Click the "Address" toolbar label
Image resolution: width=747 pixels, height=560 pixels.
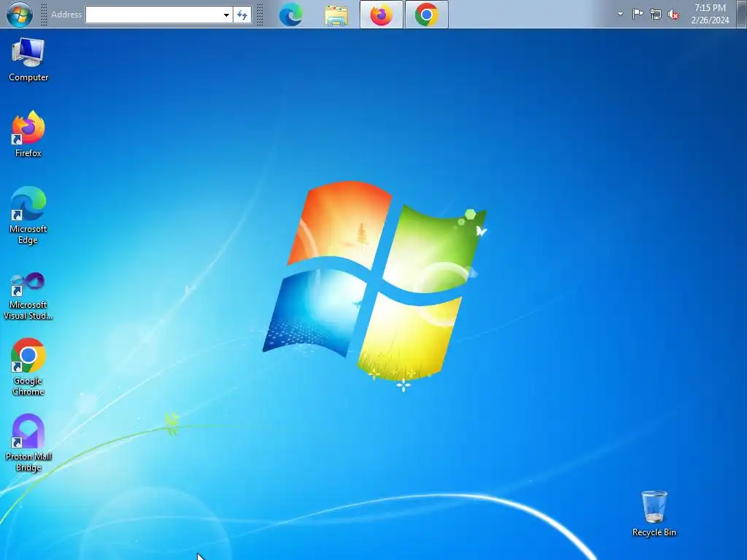pyautogui.click(x=66, y=15)
